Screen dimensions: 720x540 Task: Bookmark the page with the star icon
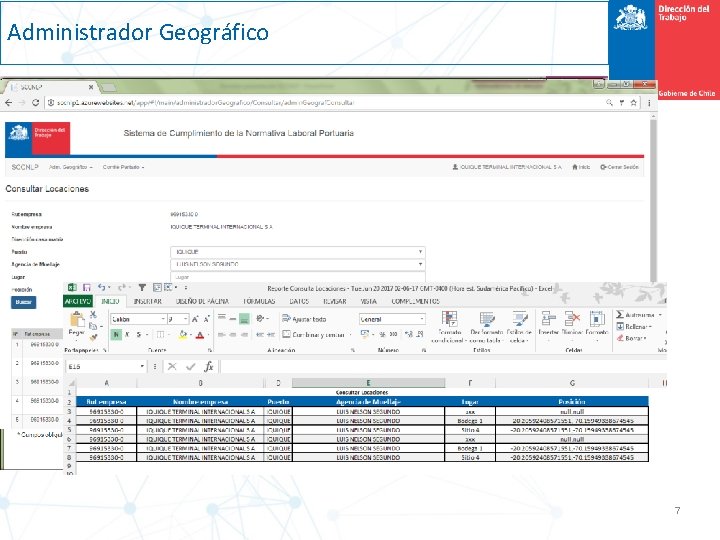634,103
